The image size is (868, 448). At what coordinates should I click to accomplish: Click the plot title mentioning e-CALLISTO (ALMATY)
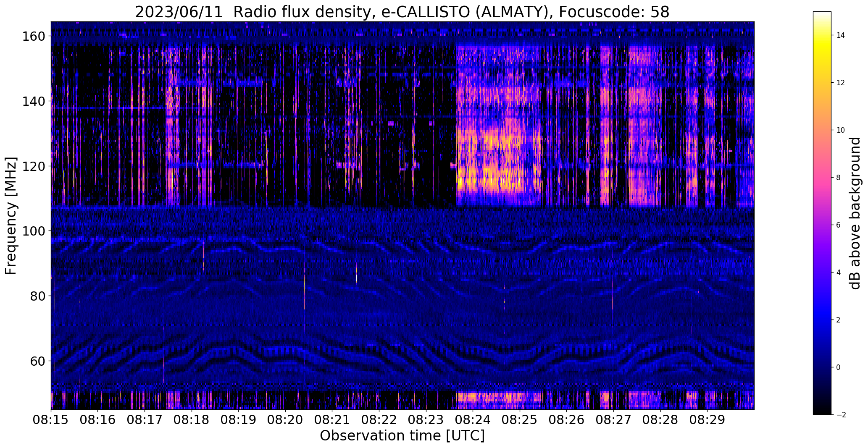pyautogui.click(x=402, y=12)
